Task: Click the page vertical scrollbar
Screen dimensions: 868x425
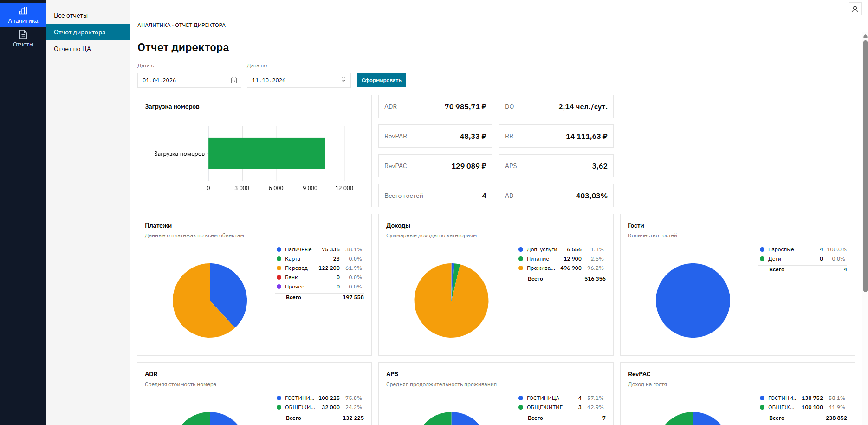Action: click(865, 166)
